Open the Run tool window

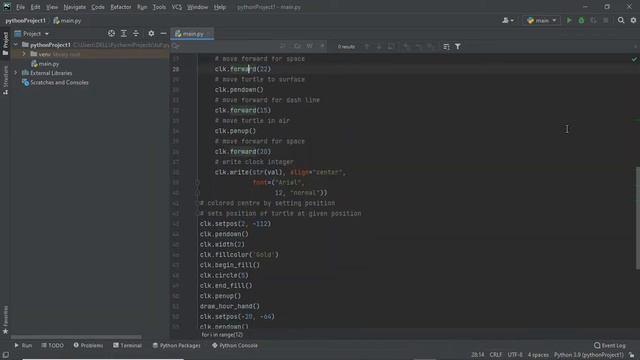click(23, 345)
